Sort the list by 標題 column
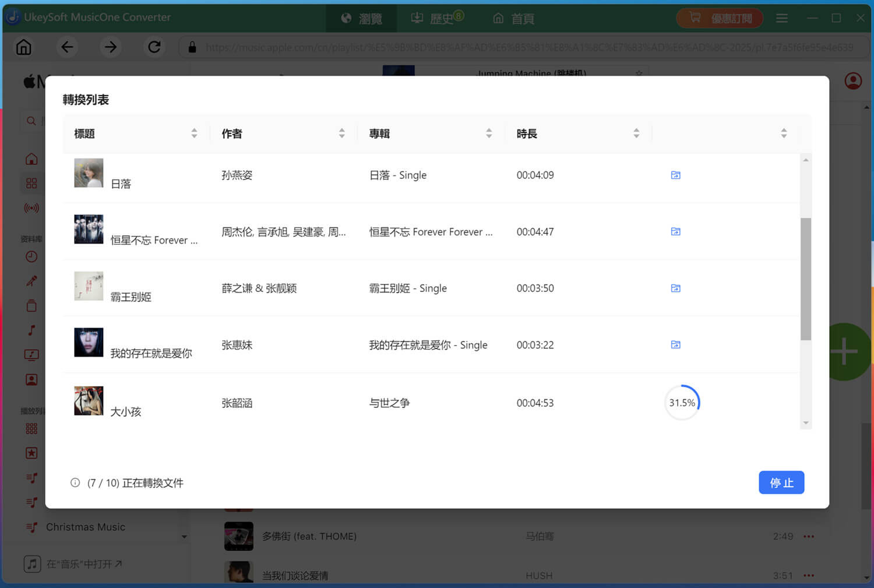 click(x=194, y=133)
